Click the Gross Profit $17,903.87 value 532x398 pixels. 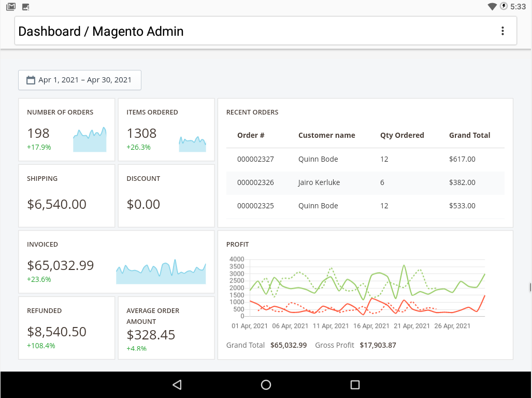pos(378,346)
